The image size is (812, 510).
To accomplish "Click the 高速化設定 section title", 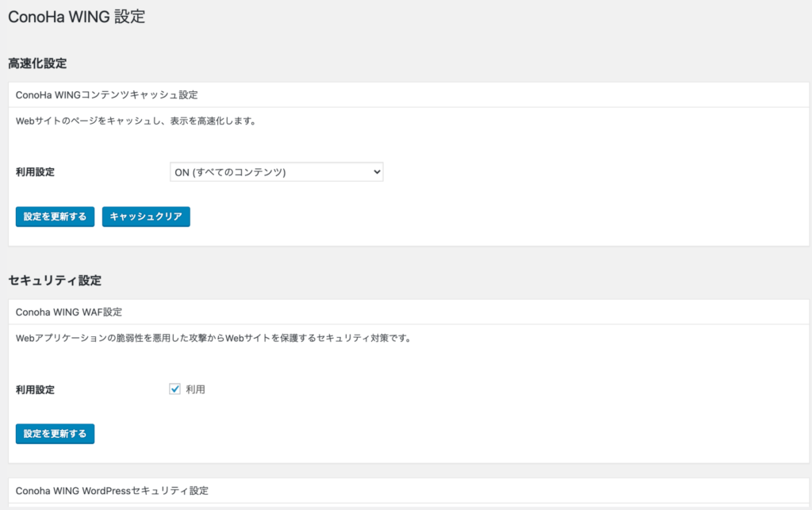I will (37, 63).
